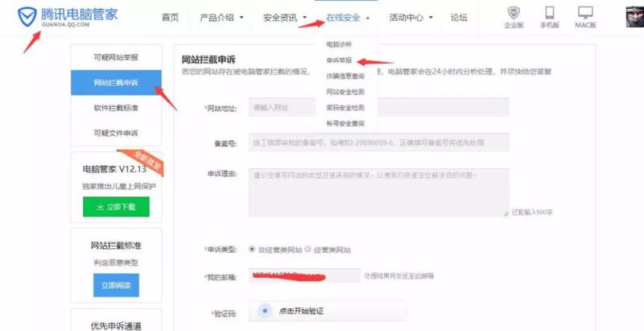Click the 备案号 input field
This screenshot has height=331, width=644.
378,143
